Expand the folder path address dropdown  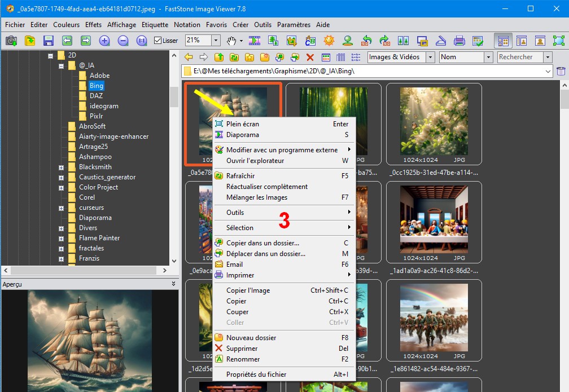coord(548,72)
